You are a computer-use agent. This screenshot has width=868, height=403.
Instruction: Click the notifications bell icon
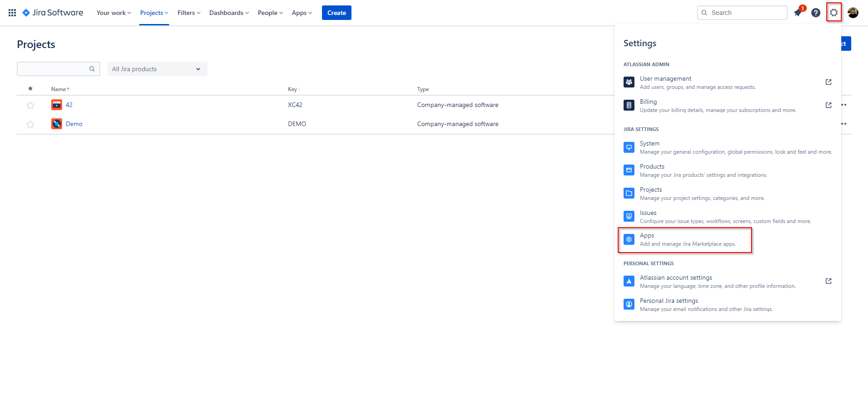click(x=798, y=13)
